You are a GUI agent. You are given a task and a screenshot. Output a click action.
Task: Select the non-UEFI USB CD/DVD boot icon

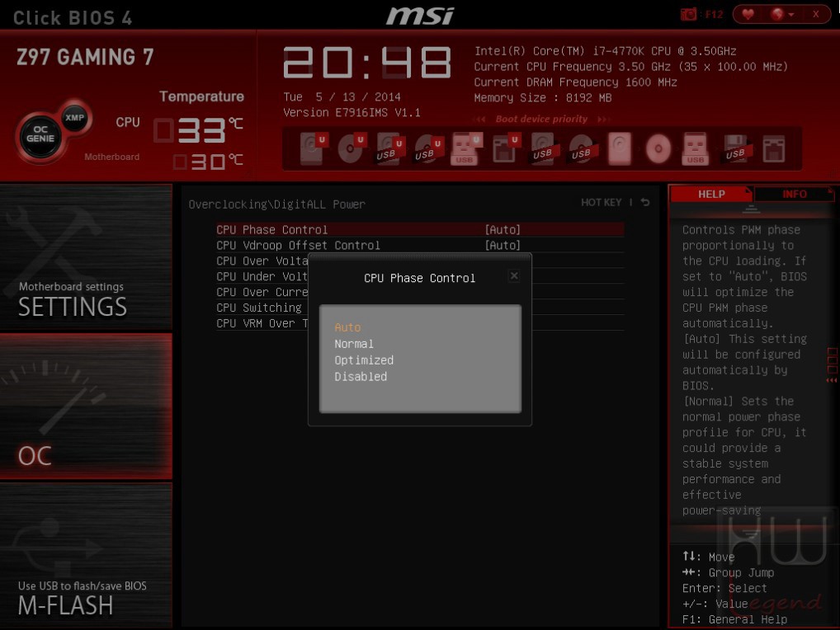pos(582,148)
